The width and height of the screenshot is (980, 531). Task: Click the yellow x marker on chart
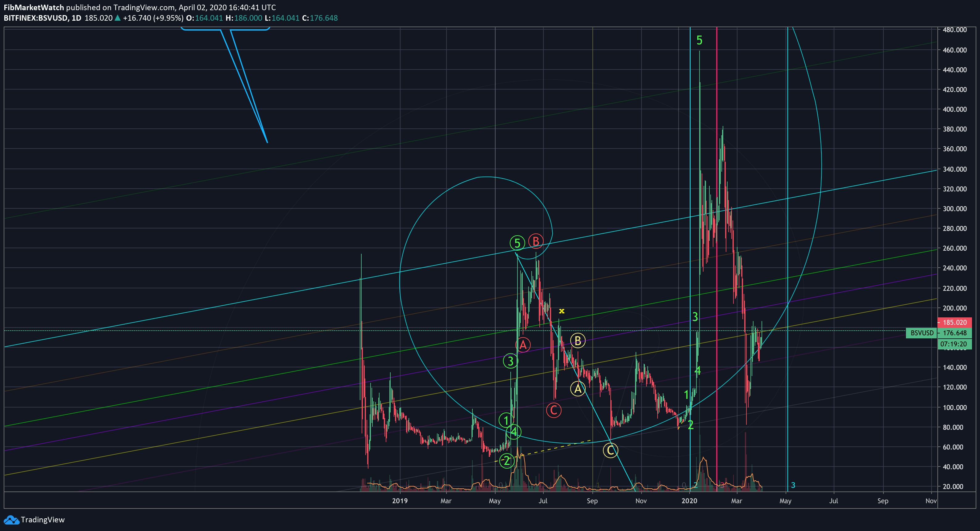(562, 311)
